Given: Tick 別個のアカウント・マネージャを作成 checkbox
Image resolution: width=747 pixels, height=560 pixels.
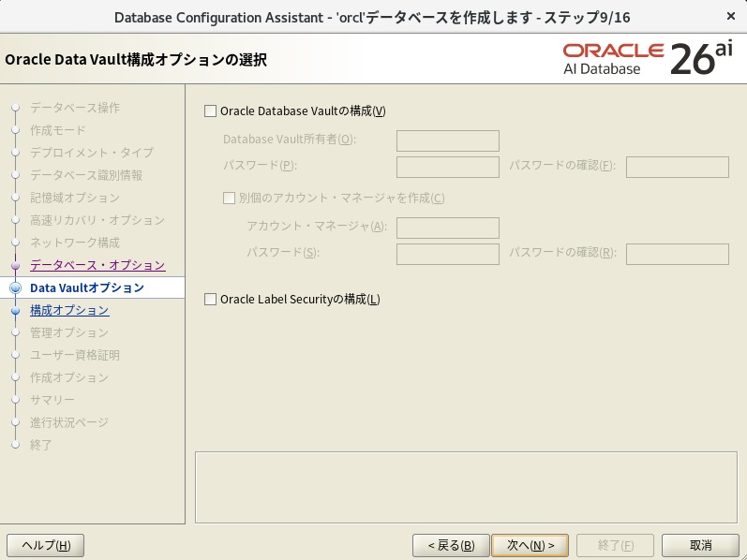Looking at the screenshot, I should click(229, 198).
